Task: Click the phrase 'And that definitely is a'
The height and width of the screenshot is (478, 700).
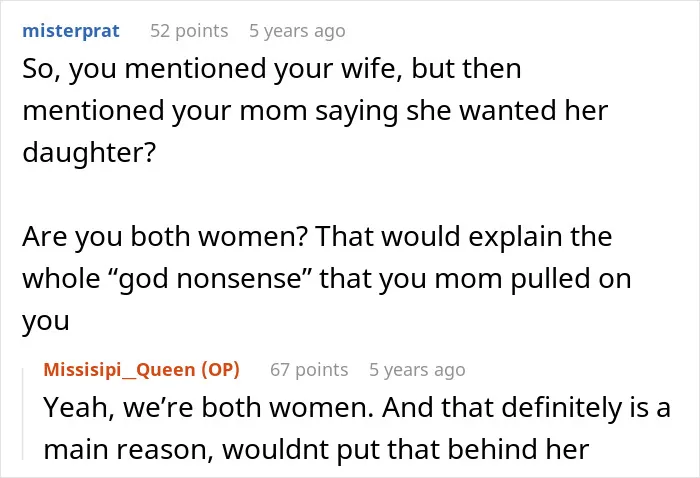Action: coord(526,407)
